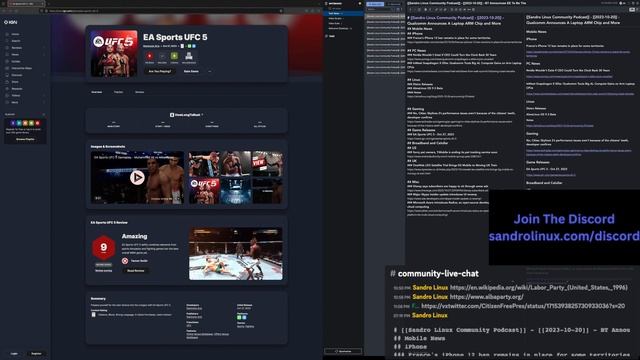The height and width of the screenshot is (360, 640).
Task: Click the '## PC News' heading in the editor
Action: click(x=416, y=51)
